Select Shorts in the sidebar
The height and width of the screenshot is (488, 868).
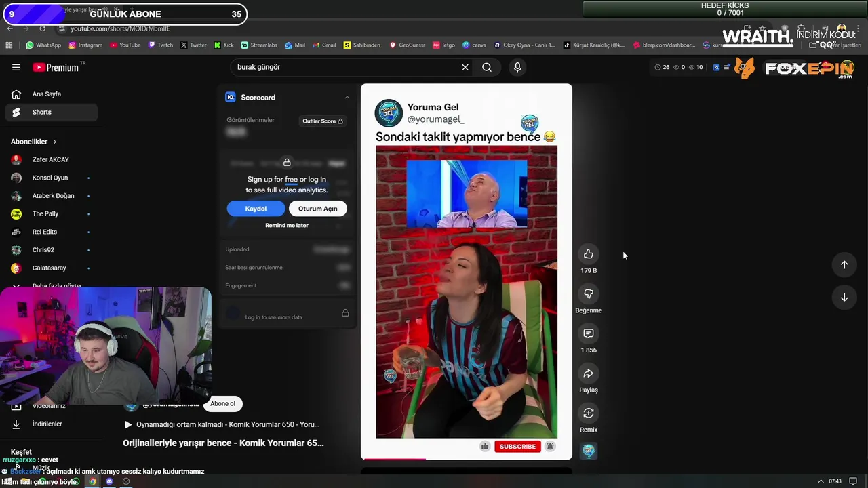(x=52, y=112)
